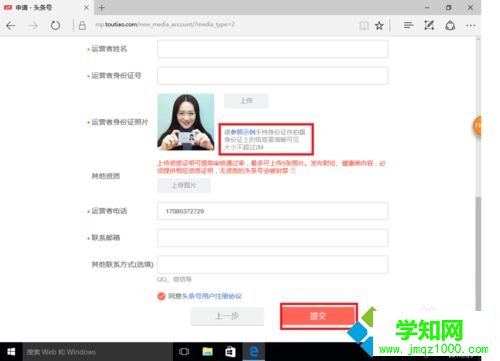This screenshot has height=361, width=500.
Task: Click the sample ID photo thumbnail
Action: pos(186,122)
